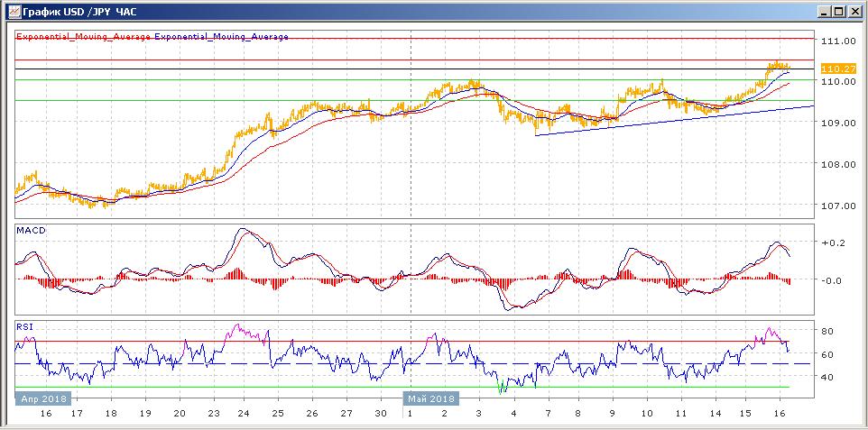Click the MACD +0.2 scale value
868x430 pixels.
pyautogui.click(x=831, y=242)
